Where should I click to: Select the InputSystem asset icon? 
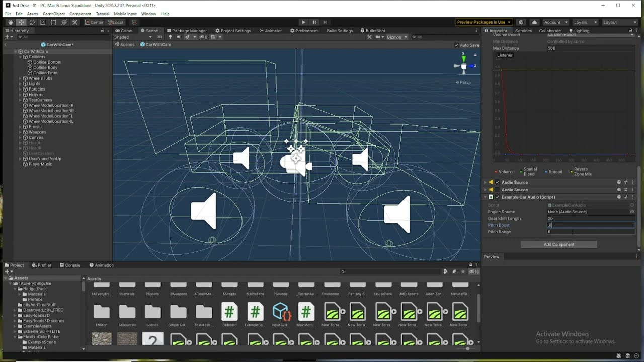tap(281, 315)
